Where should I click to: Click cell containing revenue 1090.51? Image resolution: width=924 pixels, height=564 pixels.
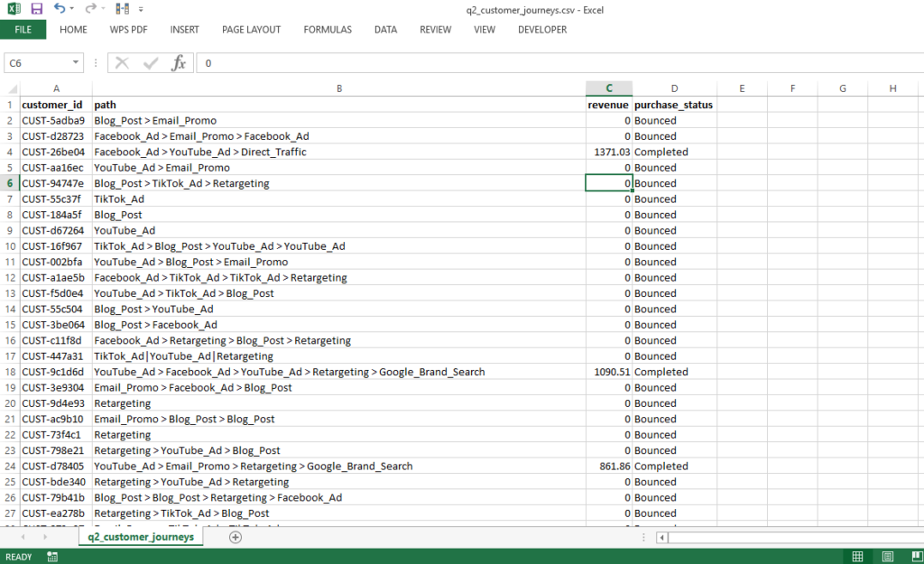point(609,372)
